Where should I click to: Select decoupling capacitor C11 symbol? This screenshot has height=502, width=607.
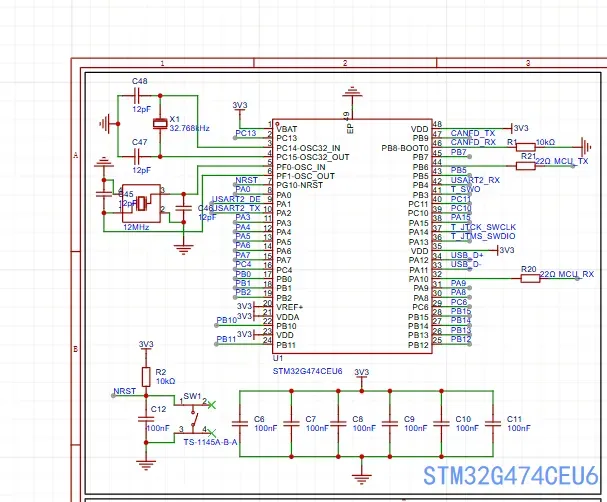click(x=493, y=424)
